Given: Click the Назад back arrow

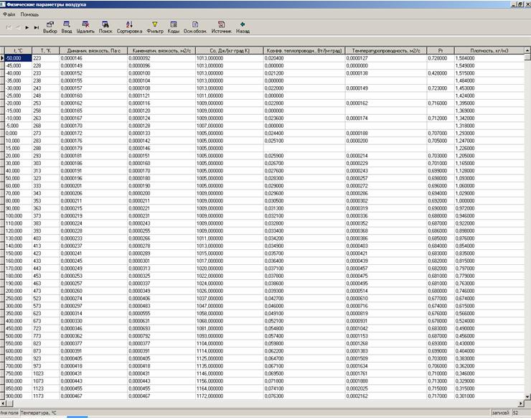Looking at the screenshot, I should pos(243,27).
